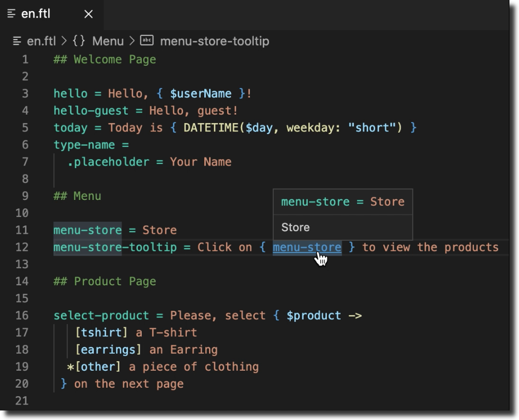Click 'hello-guest' identifier on line 4
This screenshot has height=420, width=519.
(x=91, y=111)
